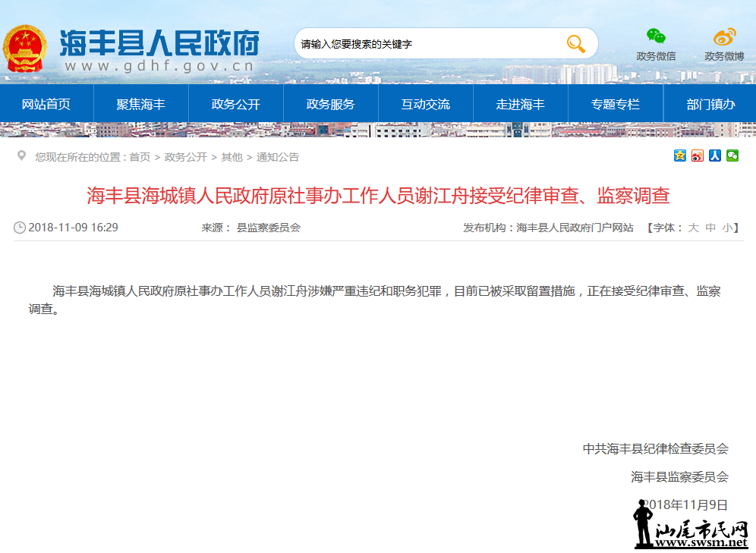
Task: Share article via Renren icon
Action: click(715, 156)
